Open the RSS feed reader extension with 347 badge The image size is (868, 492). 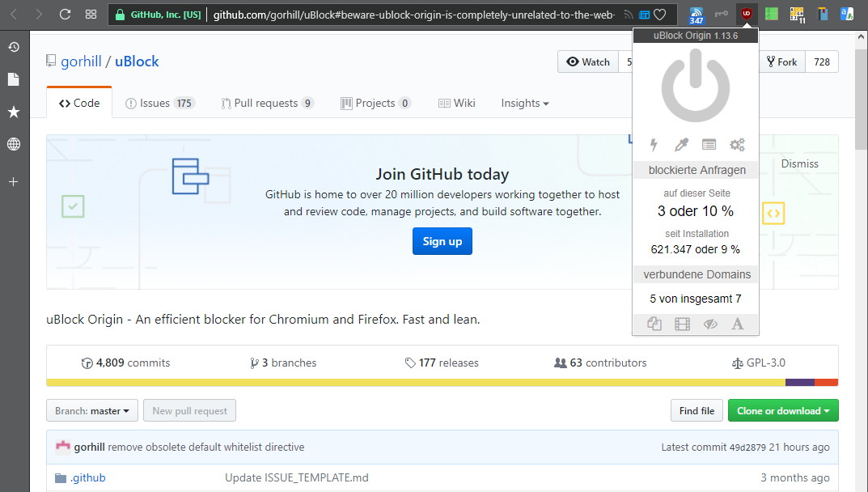point(697,15)
